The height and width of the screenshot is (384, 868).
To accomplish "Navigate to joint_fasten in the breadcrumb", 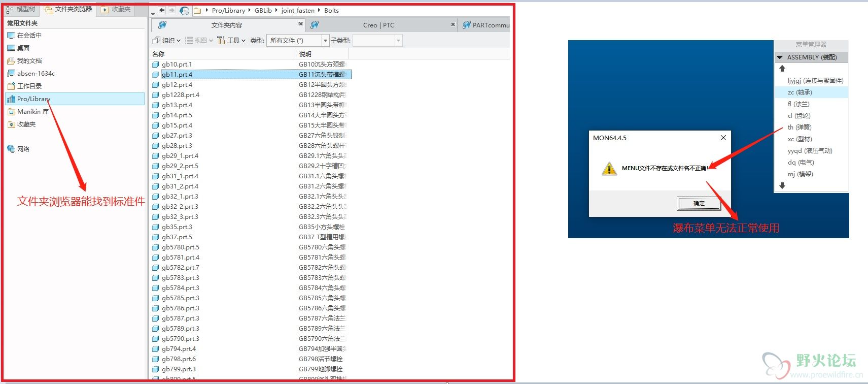I will (298, 11).
